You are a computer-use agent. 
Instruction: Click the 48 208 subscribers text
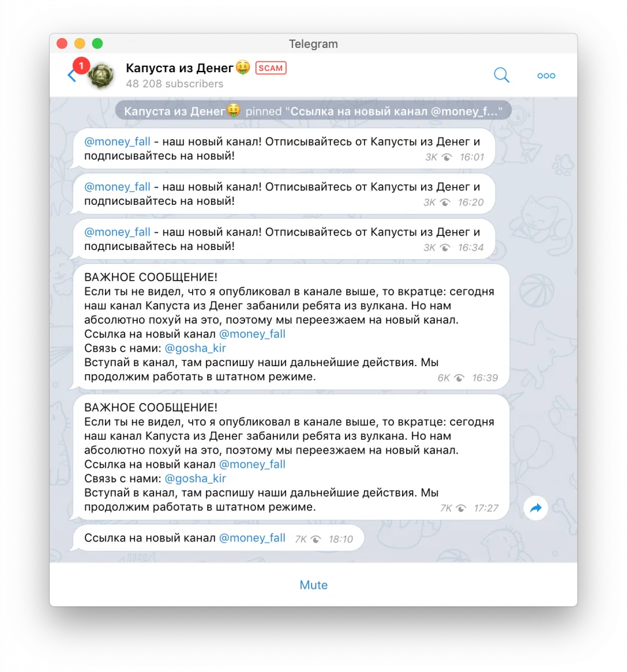(174, 83)
